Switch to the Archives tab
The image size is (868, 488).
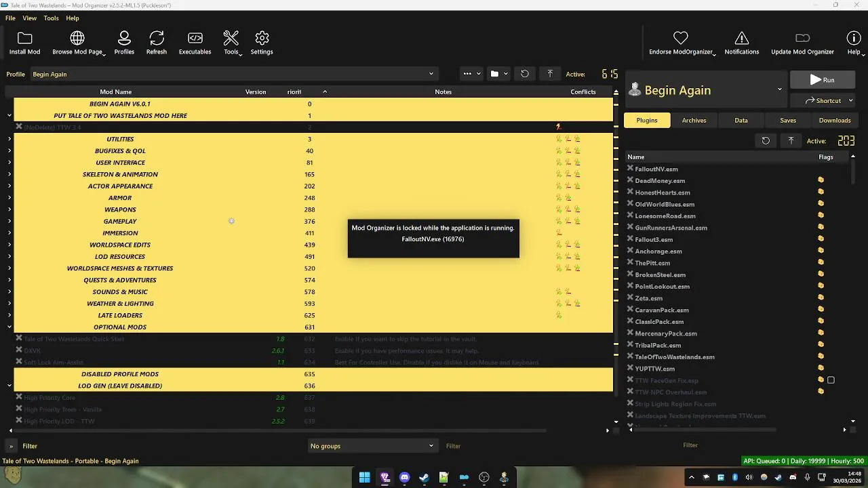point(694,120)
